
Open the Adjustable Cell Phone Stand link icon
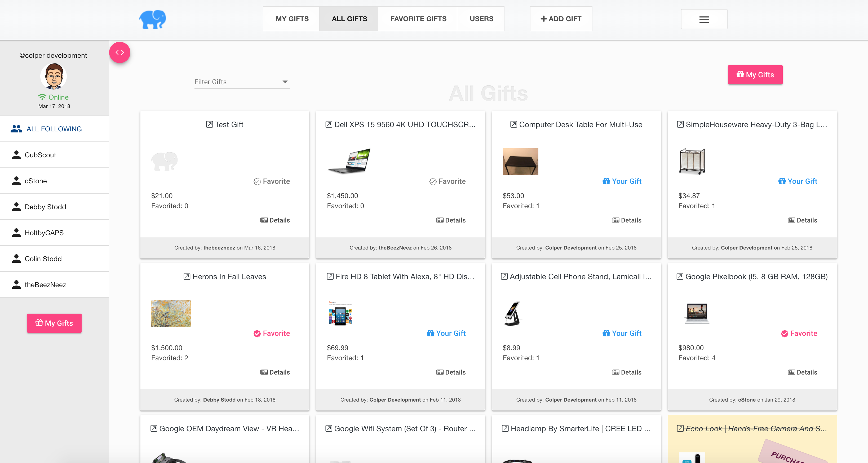click(x=504, y=276)
